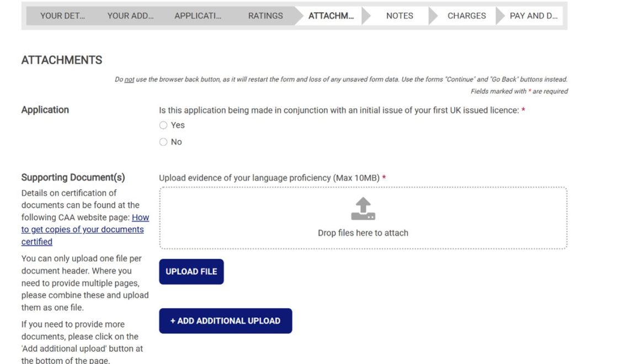Click the 'Drop files here to attach' text
The width and height of the screenshot is (629, 364).
363,233
